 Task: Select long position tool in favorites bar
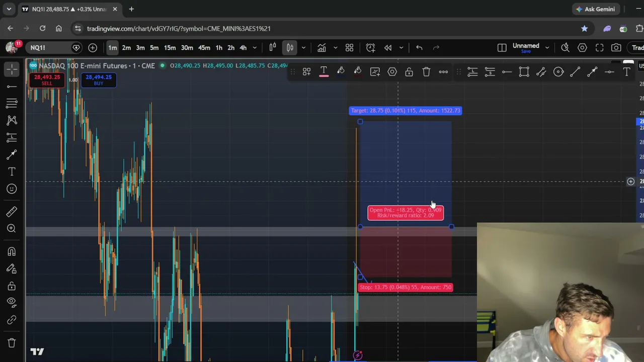point(472,72)
